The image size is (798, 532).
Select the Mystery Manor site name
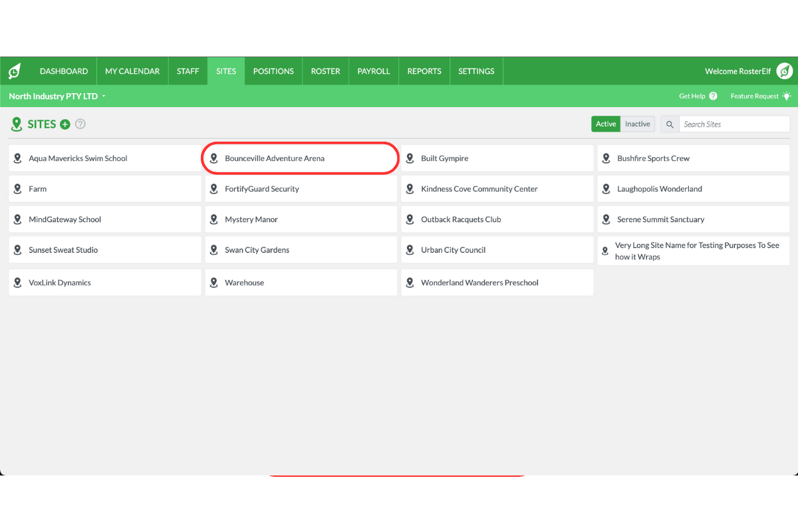tap(251, 219)
